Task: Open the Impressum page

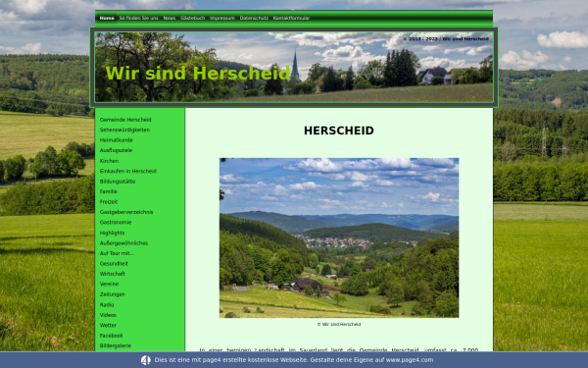Action: [x=222, y=18]
